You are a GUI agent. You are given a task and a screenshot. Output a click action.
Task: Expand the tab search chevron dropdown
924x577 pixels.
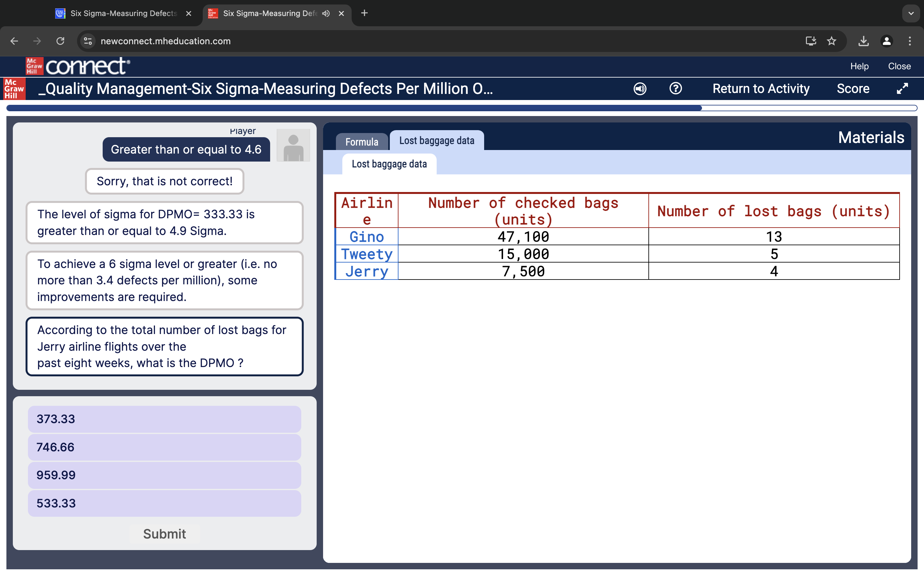pos(911,13)
